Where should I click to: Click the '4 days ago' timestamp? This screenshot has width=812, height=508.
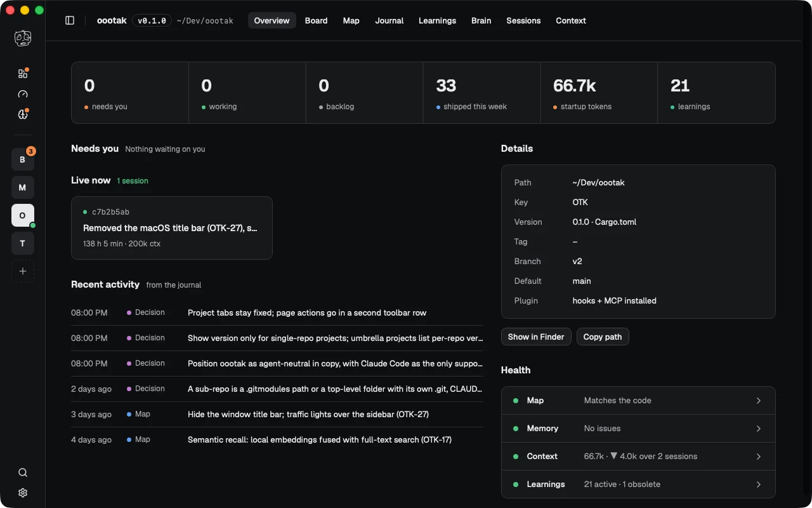[91, 439]
